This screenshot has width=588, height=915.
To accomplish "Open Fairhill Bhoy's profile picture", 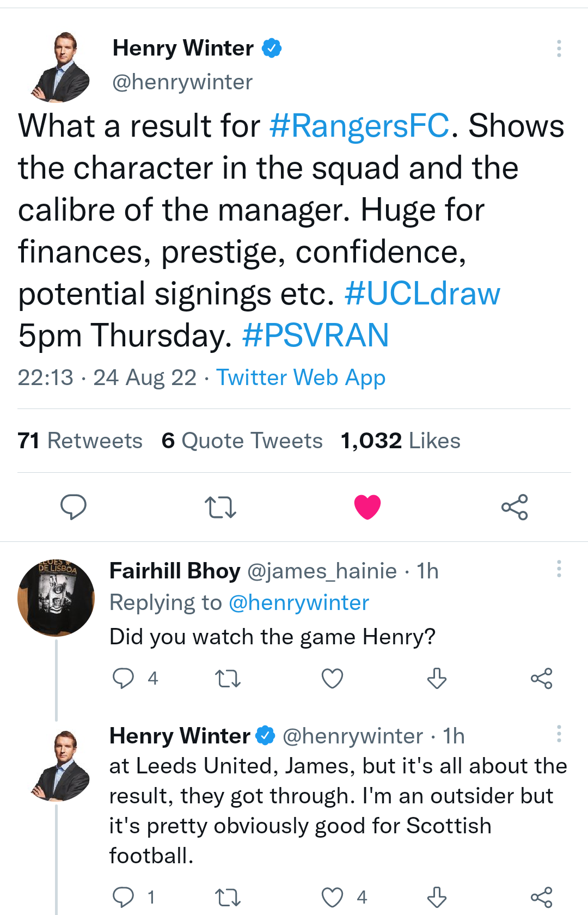I will pyautogui.click(x=56, y=597).
